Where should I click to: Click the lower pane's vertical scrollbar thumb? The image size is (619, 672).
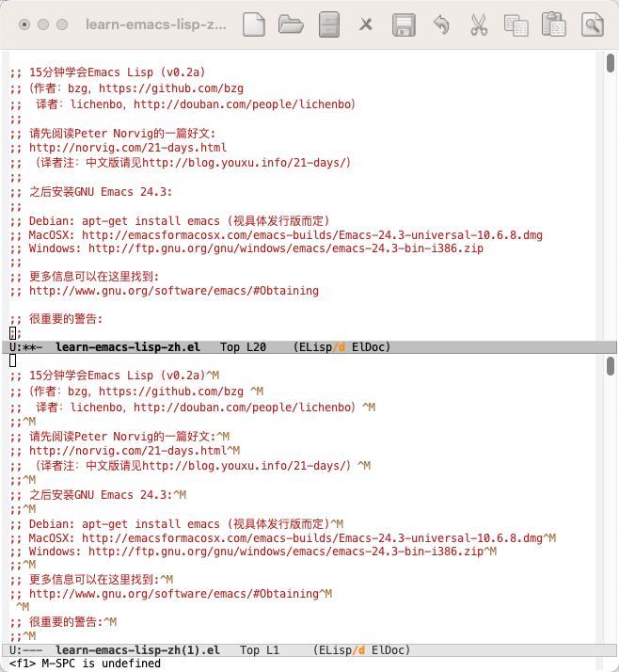click(611, 365)
